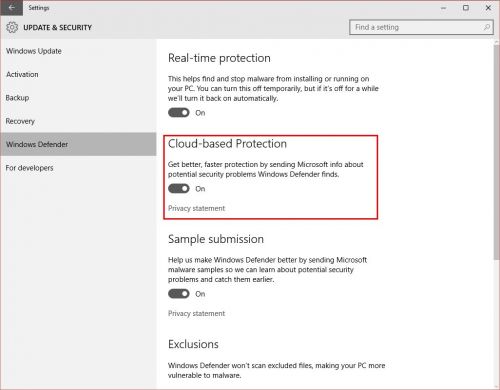Disable the Cloud-based Protection switch
The image size is (500, 390).
(179, 189)
